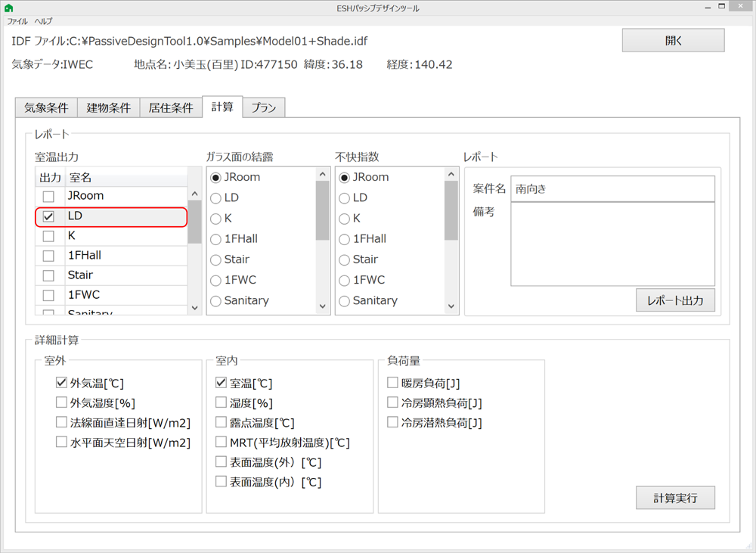The height and width of the screenshot is (553, 756).
Task: Enable 水平面天空日射[W/m2] checkbox
Action: coord(61,442)
